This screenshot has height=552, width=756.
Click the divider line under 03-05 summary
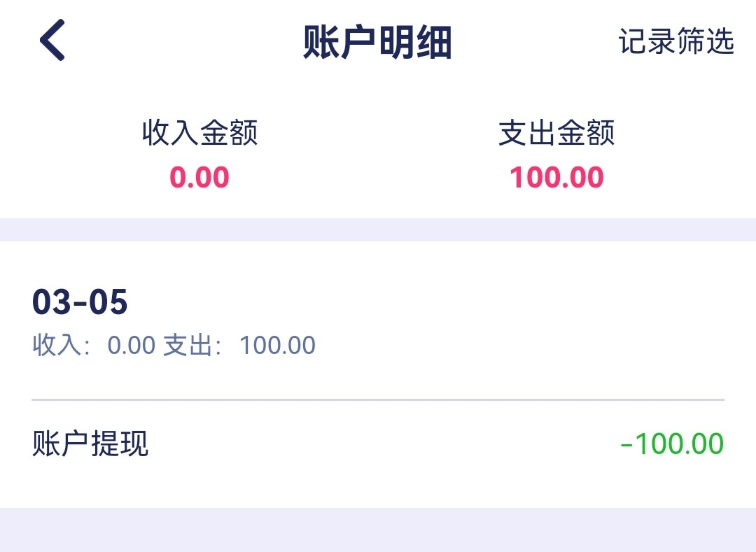pyautogui.click(x=378, y=399)
